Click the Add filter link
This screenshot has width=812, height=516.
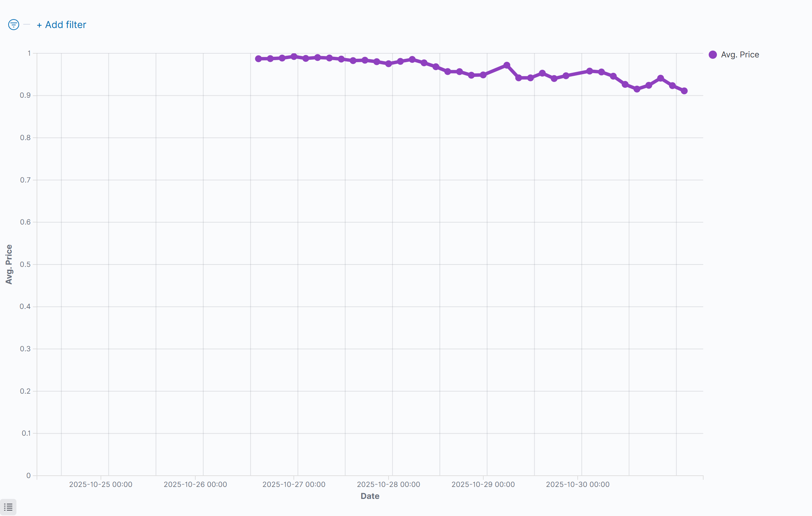pos(62,25)
